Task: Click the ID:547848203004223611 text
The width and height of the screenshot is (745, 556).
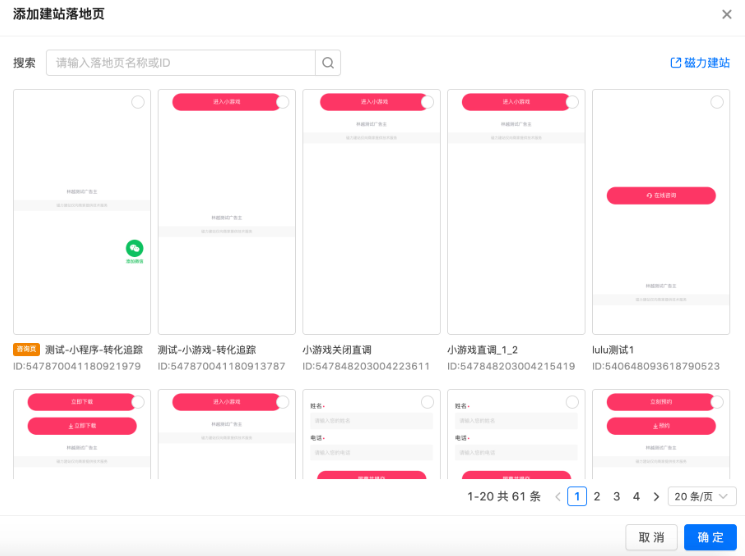Action: point(366,366)
